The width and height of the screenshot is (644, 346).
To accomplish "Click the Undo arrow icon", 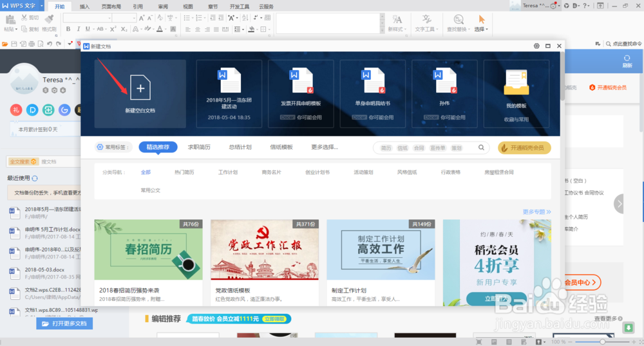I will [x=50, y=44].
